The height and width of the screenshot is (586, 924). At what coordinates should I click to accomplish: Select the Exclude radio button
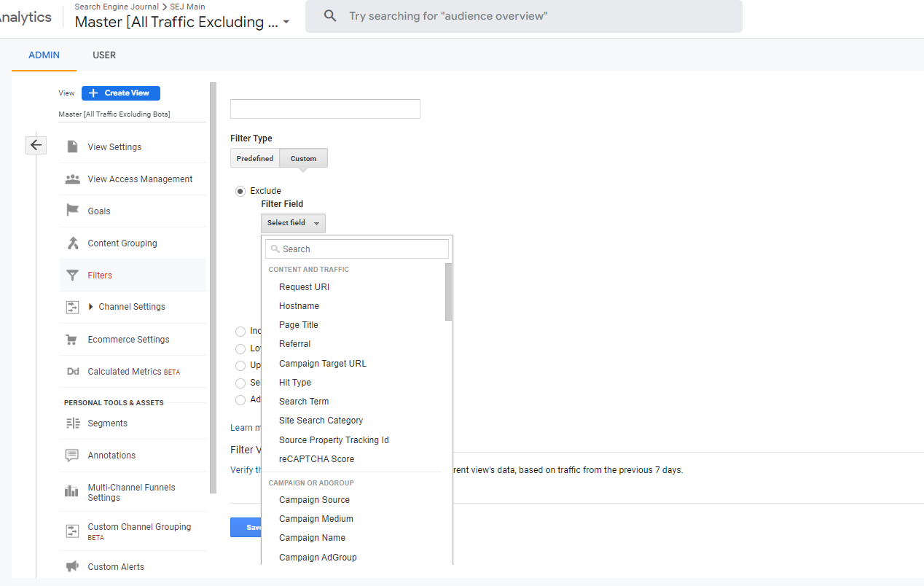(240, 191)
